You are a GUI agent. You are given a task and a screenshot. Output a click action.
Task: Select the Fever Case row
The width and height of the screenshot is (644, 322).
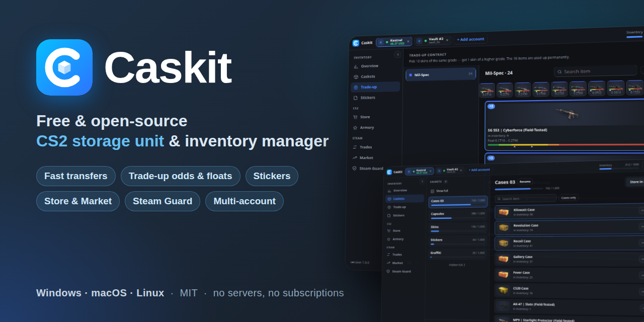tap(570, 275)
